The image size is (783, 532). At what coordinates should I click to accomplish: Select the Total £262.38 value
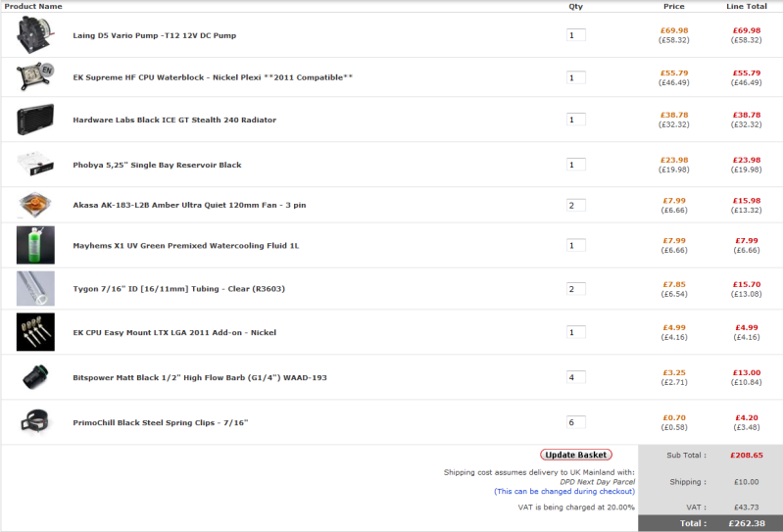(747, 523)
